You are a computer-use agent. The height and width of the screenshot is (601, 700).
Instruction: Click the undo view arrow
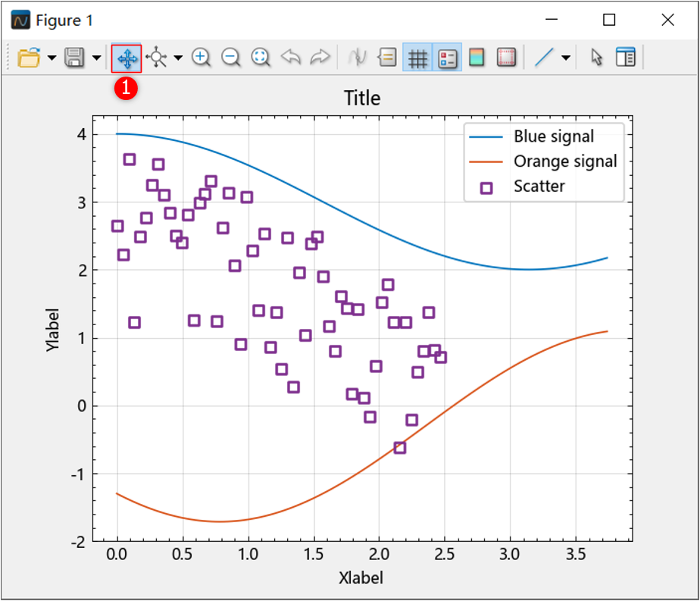coord(291,58)
